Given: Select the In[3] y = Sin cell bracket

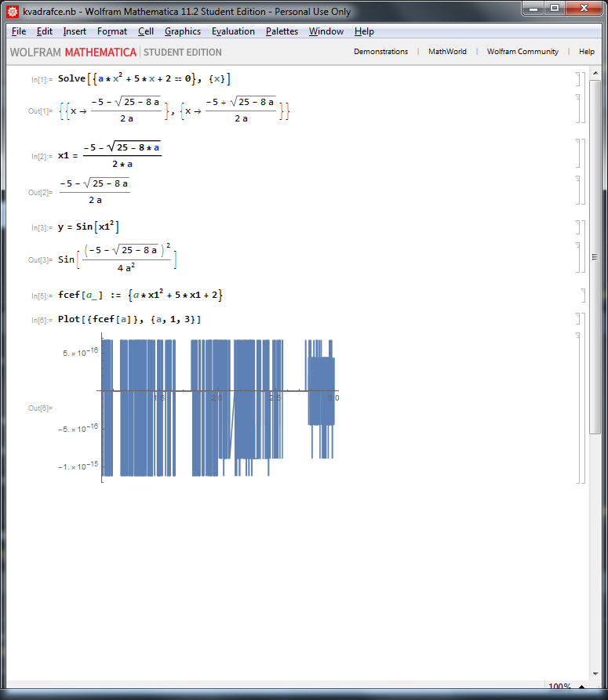Looking at the screenshot, I should pos(577,227).
